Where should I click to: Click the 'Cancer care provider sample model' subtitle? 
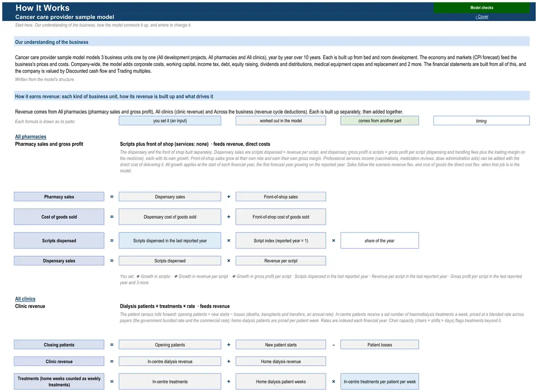65,17
